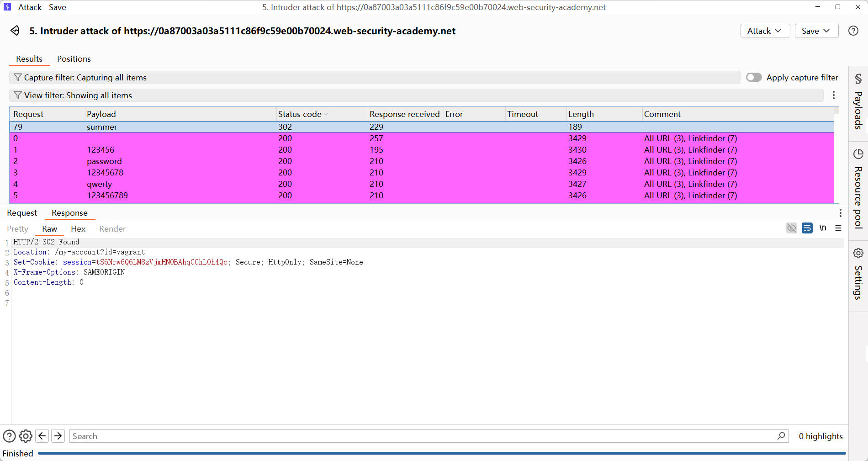This screenshot has height=461, width=868.
Task: Open the Payloads side panel
Action: coord(858,103)
